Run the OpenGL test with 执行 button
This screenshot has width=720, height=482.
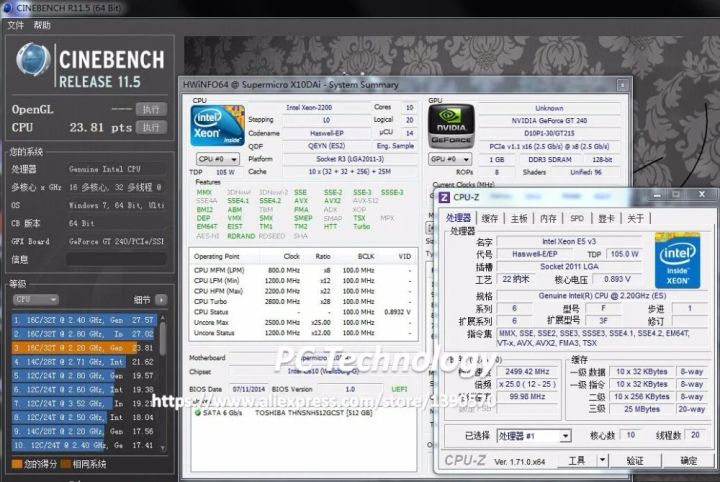click(150, 109)
